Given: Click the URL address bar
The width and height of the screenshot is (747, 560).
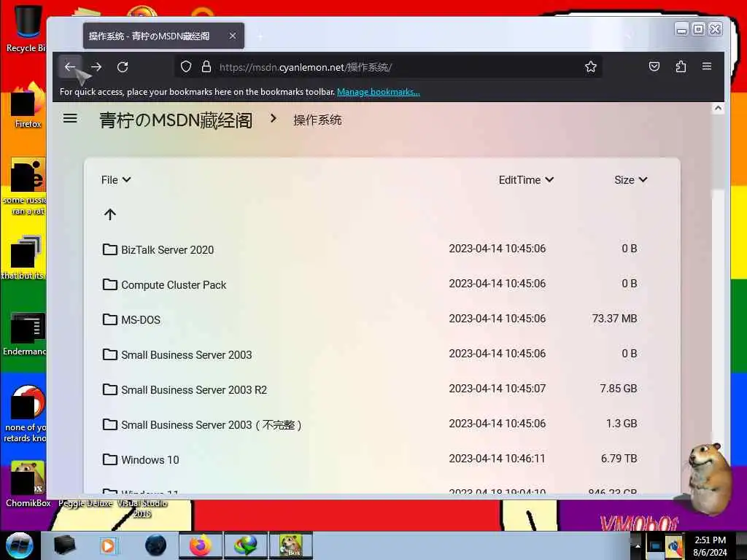Looking at the screenshot, I should (388, 66).
